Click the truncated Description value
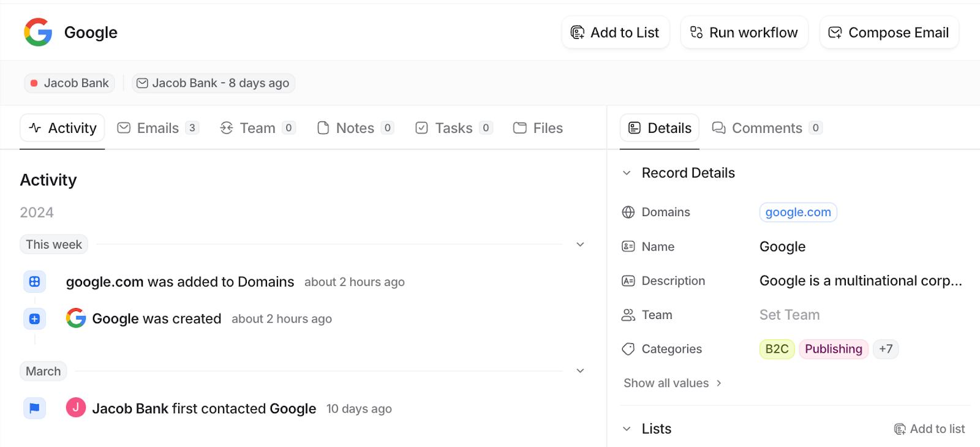Screen dimensions: 980x447 (861, 281)
